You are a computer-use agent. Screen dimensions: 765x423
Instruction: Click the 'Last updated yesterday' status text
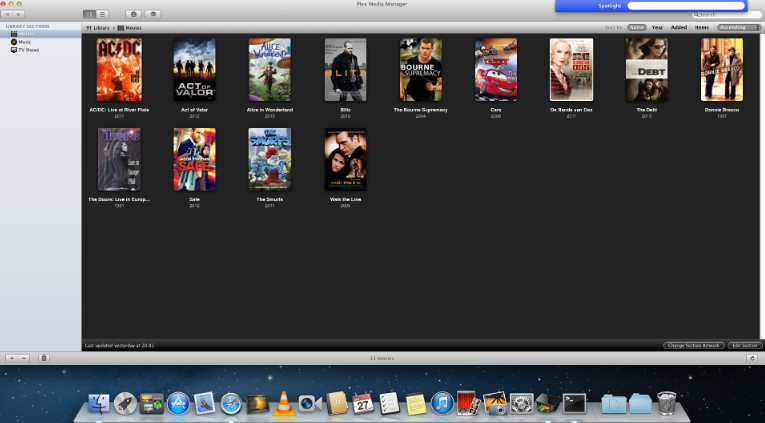point(120,345)
